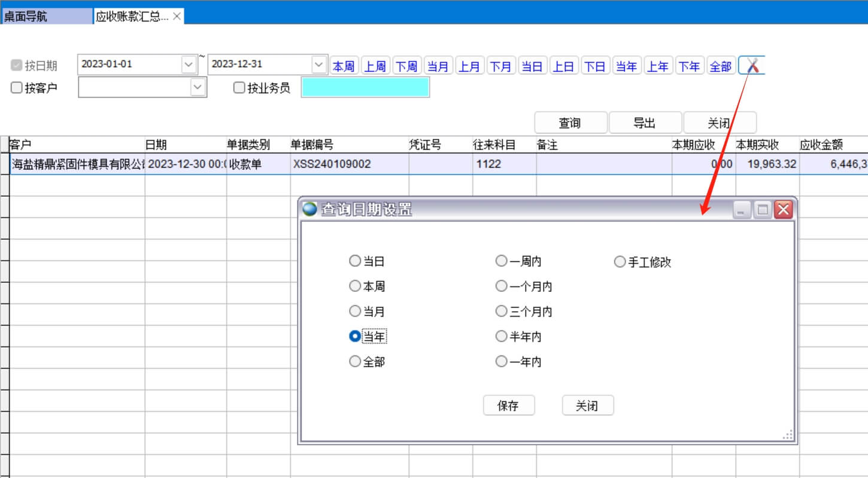This screenshot has height=478, width=868.
Task: Open the end date dropdown arrow
Action: 319,65
